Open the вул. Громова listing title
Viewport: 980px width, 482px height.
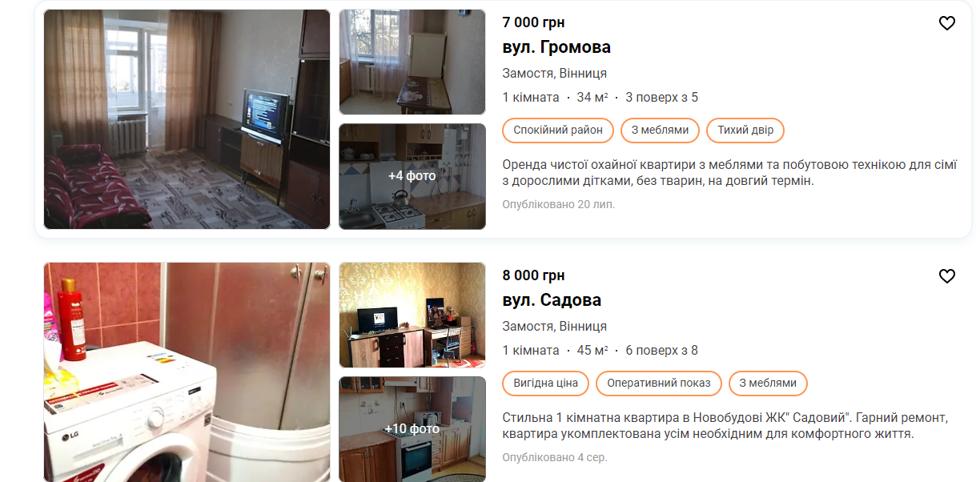[556, 47]
